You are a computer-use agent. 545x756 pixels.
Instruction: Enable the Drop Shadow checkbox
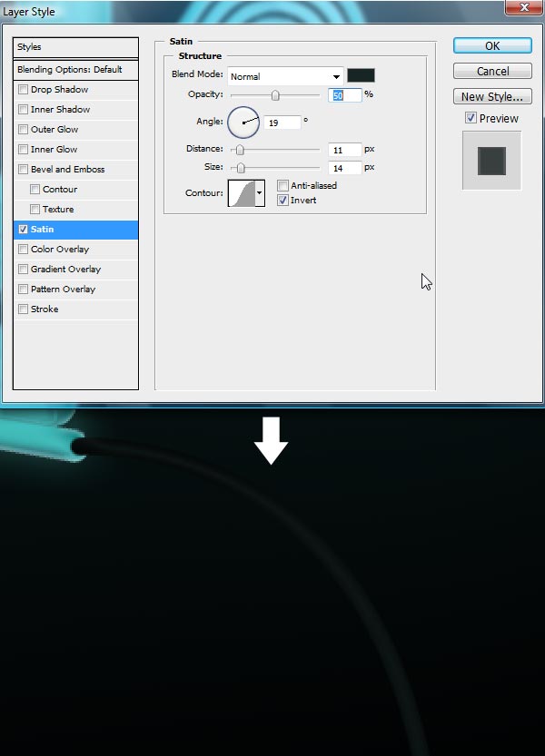coord(23,89)
